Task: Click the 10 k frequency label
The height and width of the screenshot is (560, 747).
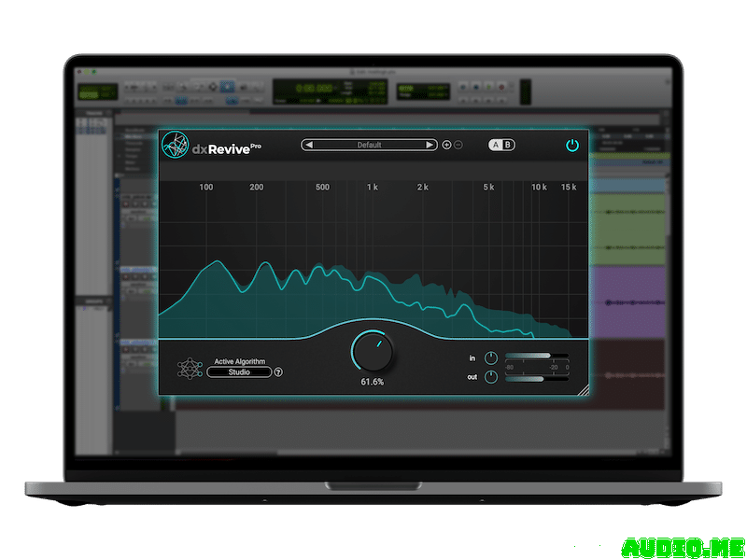Action: (539, 188)
